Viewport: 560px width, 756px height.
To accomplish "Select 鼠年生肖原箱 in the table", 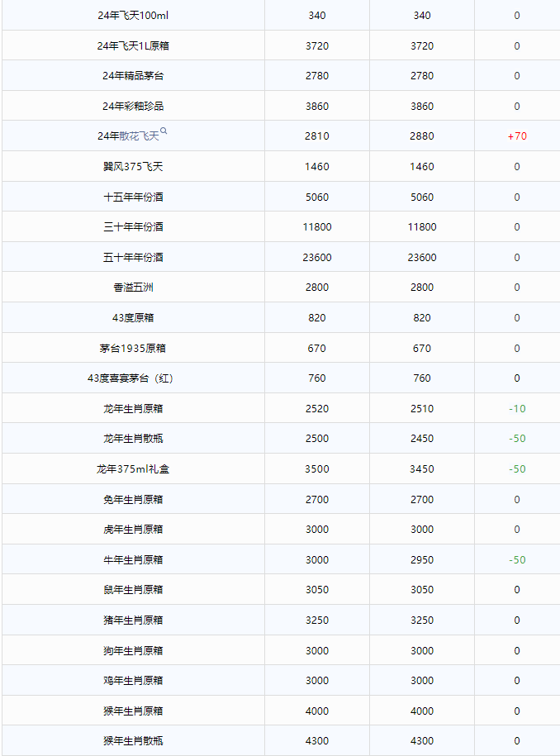I will (x=133, y=590).
